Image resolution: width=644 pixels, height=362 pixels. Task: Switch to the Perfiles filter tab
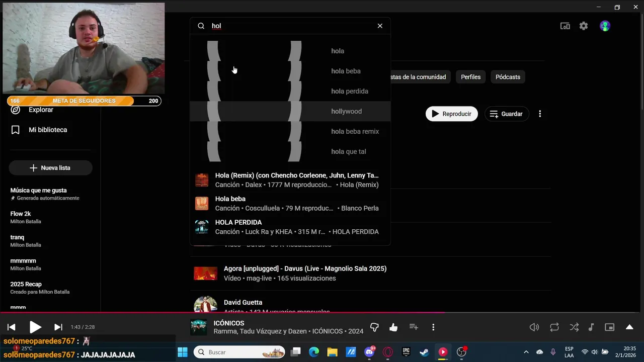471,77
